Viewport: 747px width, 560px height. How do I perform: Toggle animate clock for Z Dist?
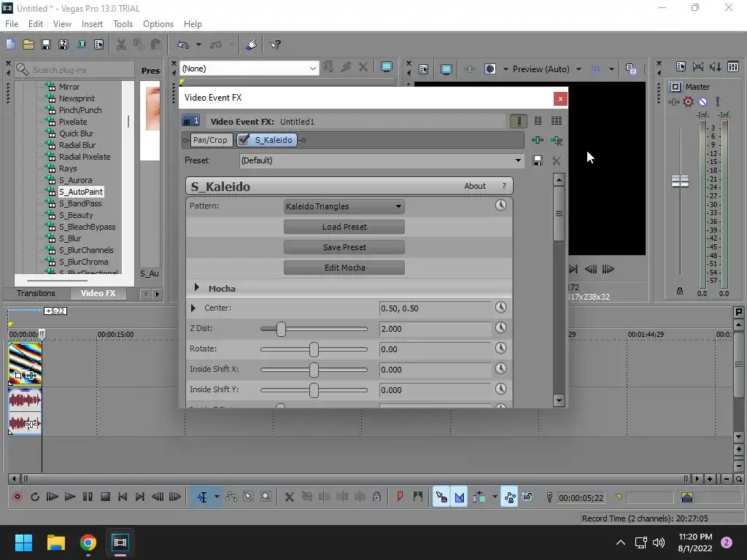point(500,327)
